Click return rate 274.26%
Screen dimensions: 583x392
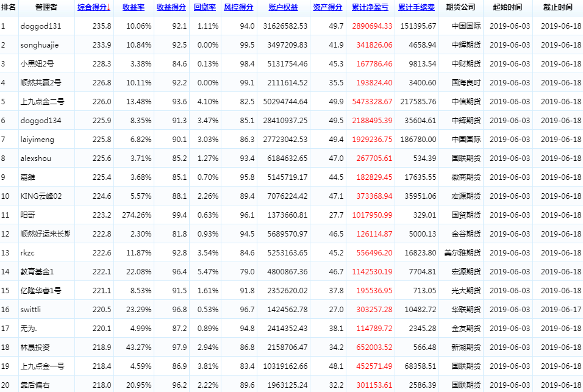pos(137,215)
